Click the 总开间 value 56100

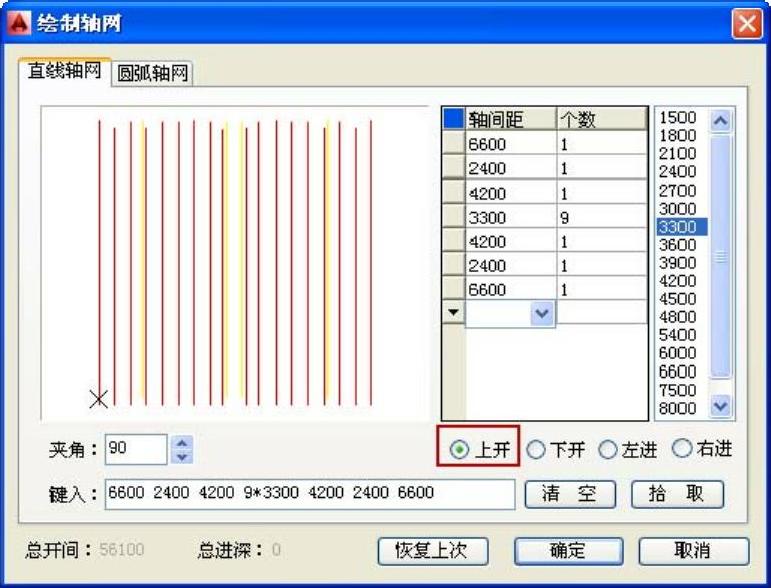click(121, 550)
